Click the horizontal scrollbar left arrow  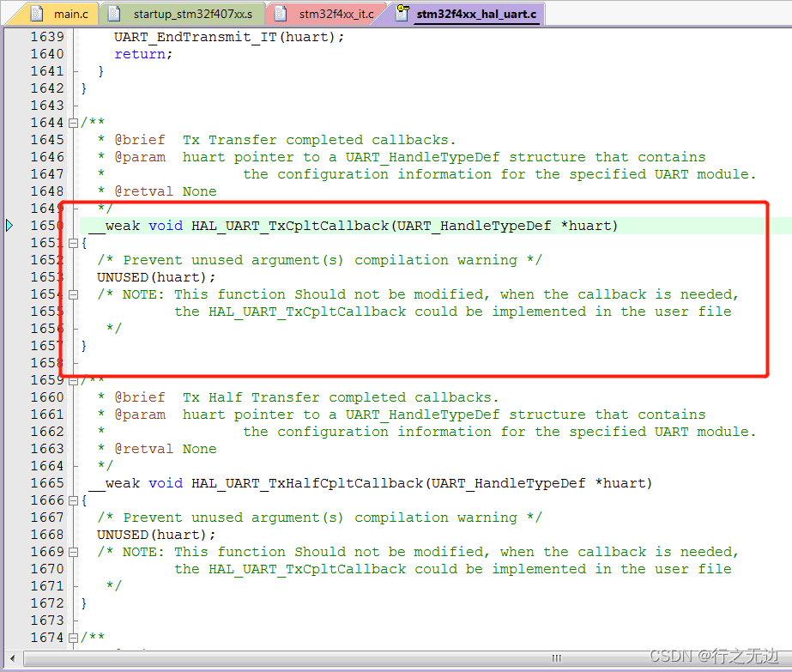click(x=12, y=658)
